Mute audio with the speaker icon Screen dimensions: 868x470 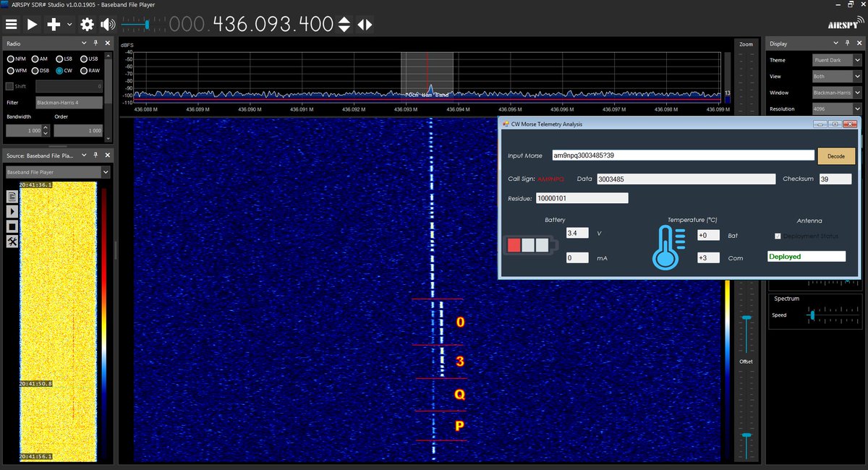click(x=108, y=25)
